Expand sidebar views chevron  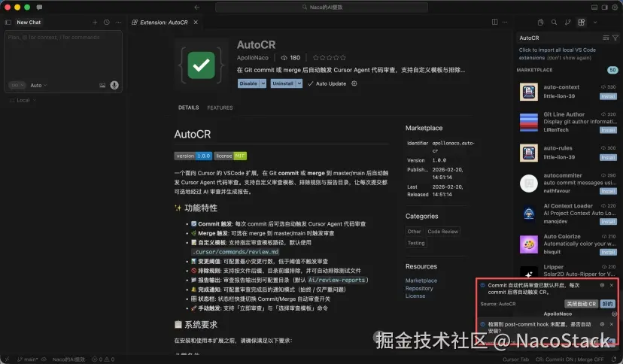pos(595,23)
